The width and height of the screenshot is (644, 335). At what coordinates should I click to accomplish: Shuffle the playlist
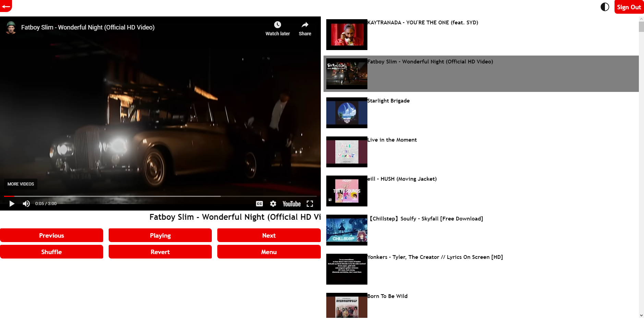pyautogui.click(x=51, y=252)
